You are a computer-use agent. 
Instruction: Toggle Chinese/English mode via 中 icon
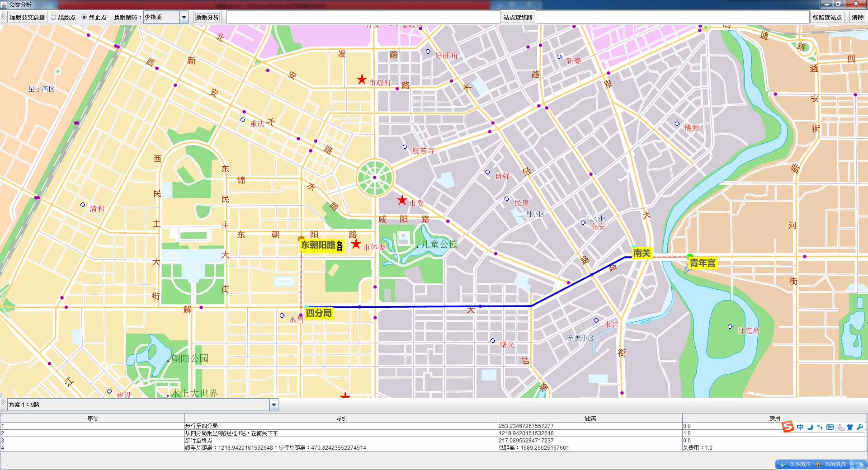coord(800,427)
